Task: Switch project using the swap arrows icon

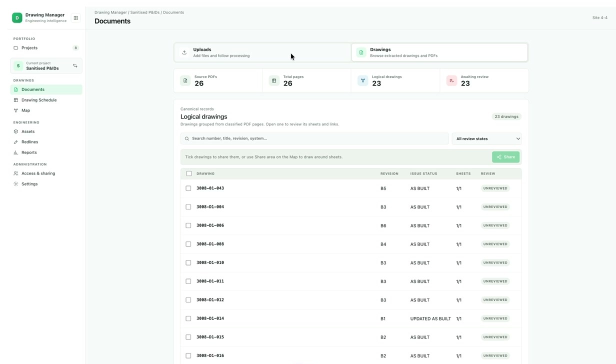Action: 75,66
